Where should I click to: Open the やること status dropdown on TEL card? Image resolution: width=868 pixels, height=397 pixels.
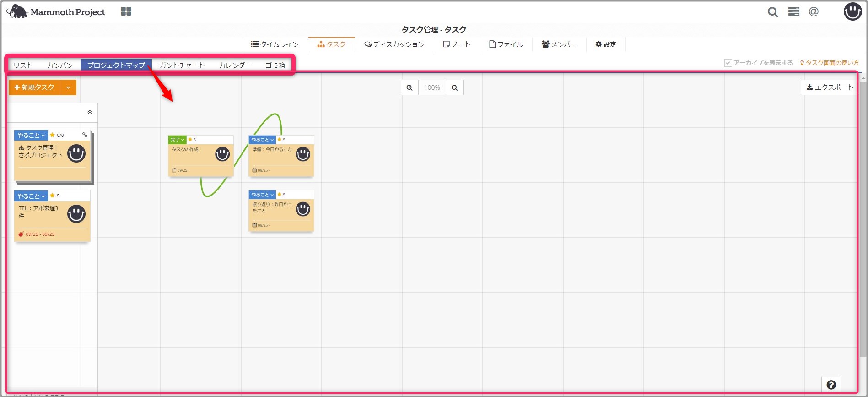click(31, 196)
